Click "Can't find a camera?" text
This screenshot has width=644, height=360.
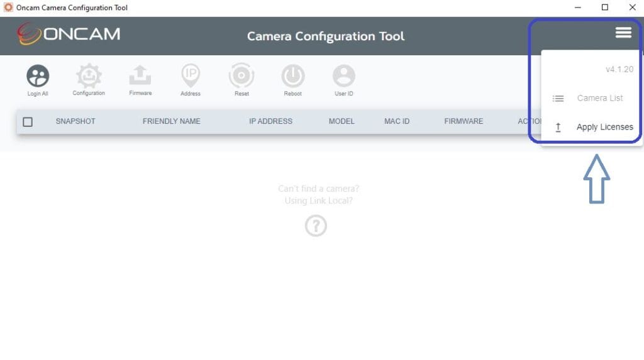[x=318, y=188]
